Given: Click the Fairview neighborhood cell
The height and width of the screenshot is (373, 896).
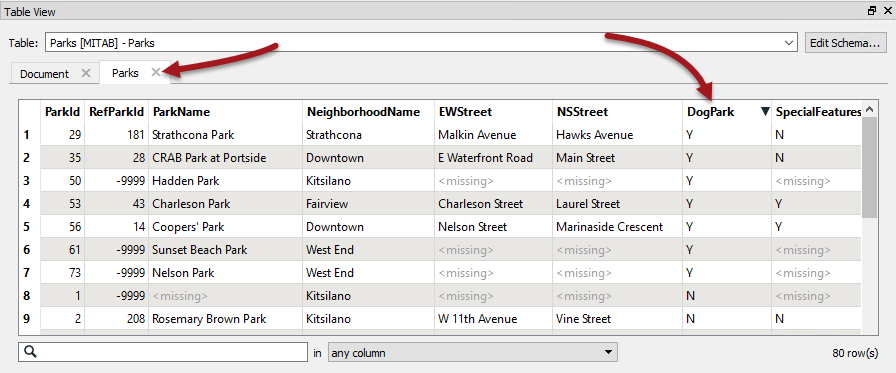Looking at the screenshot, I should coord(369,204).
